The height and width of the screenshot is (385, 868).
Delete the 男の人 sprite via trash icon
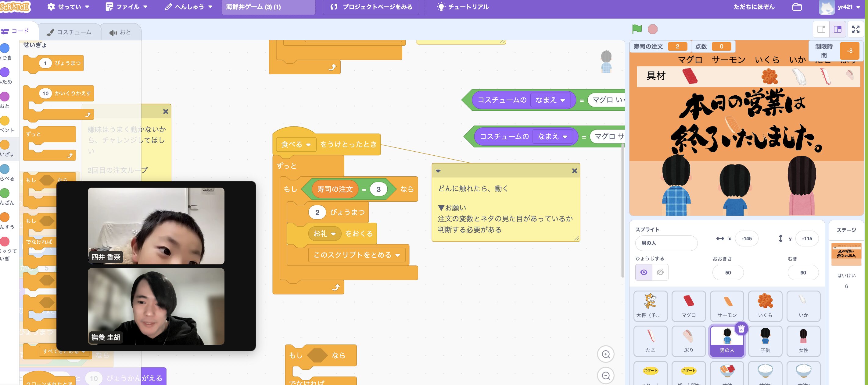741,329
